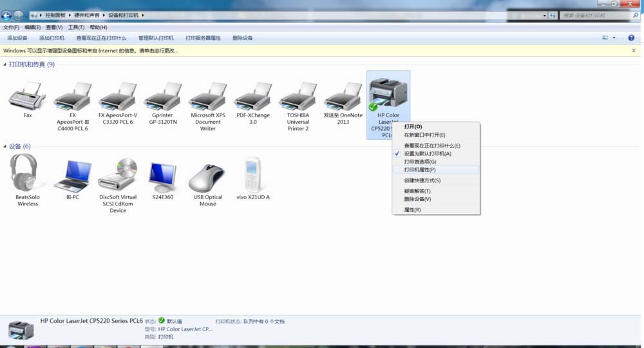Click the search magnifier icon
This screenshot has height=348, width=644.
point(636,15)
